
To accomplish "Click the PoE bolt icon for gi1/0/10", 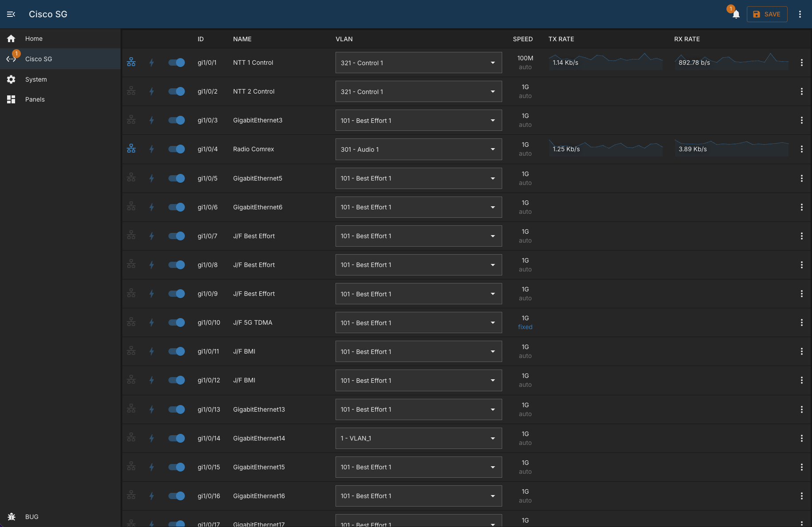I will [152, 322].
